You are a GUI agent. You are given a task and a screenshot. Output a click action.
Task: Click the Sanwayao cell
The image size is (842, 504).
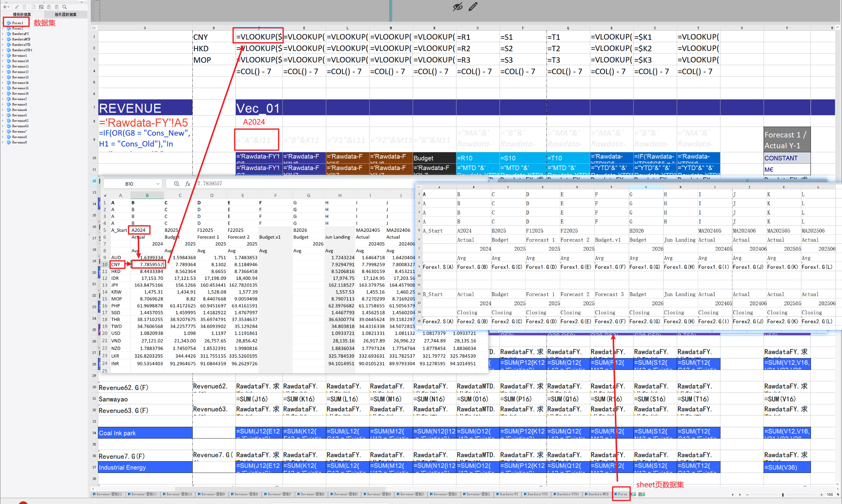pyautogui.click(x=145, y=399)
